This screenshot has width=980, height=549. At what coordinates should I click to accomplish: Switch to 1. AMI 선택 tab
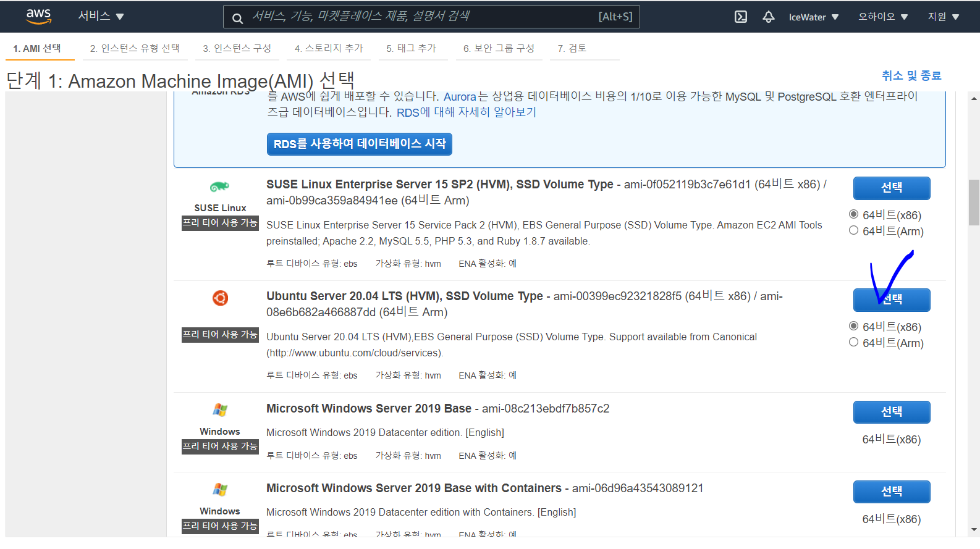pos(37,48)
